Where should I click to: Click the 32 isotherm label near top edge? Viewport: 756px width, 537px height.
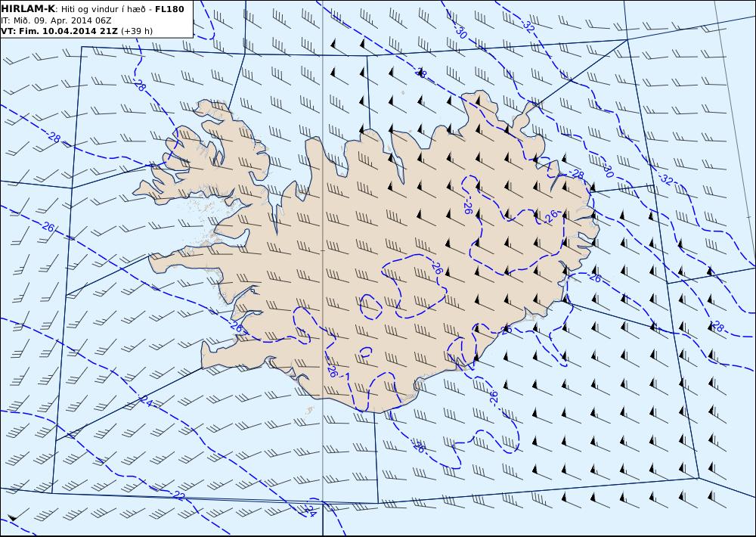pyautogui.click(x=529, y=27)
